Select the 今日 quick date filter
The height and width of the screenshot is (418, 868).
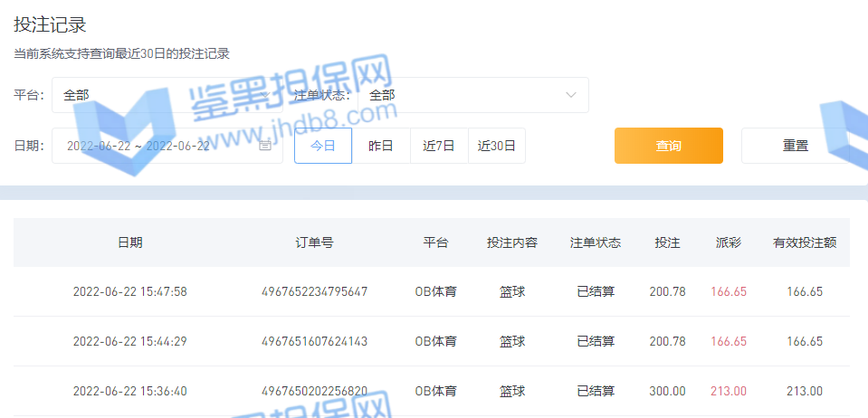[x=323, y=146]
